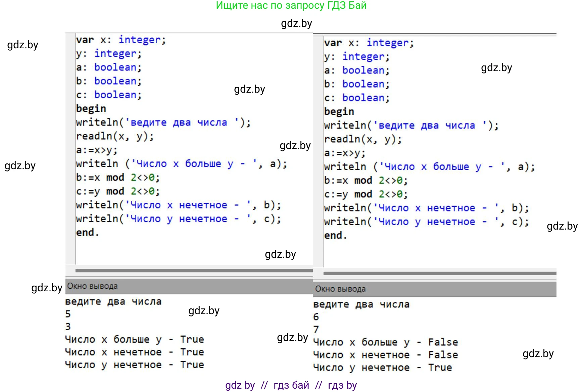The height and width of the screenshot is (392, 583).
Task: Select the right 'Окно вывода' panel header
Action: pos(434,289)
